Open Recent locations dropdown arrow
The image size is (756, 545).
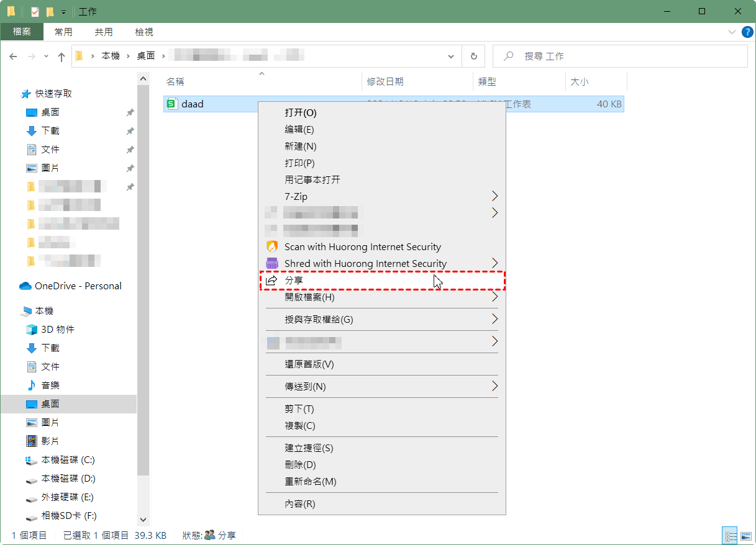[x=46, y=56]
